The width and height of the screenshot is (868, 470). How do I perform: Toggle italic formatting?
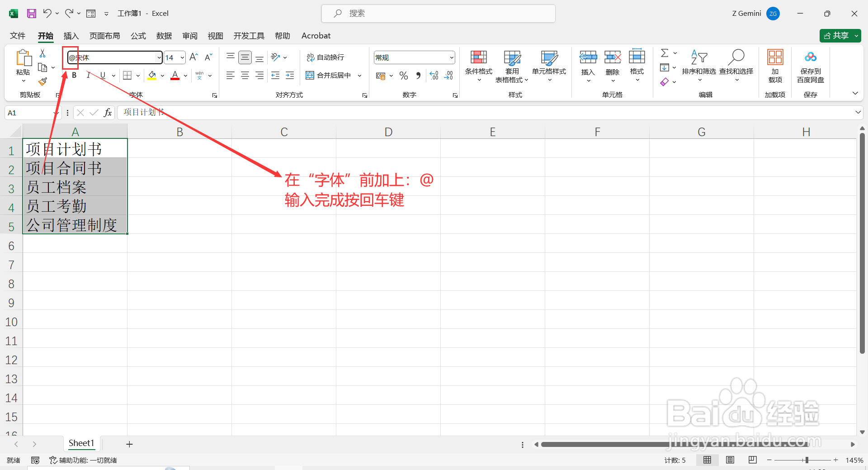point(88,75)
